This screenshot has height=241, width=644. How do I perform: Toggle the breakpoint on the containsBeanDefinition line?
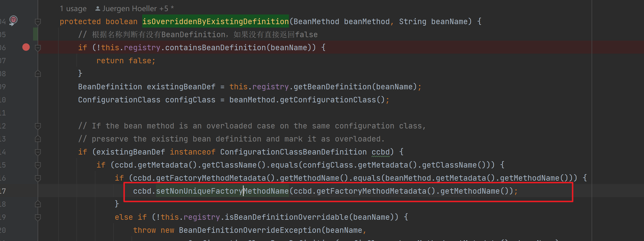coord(26,47)
